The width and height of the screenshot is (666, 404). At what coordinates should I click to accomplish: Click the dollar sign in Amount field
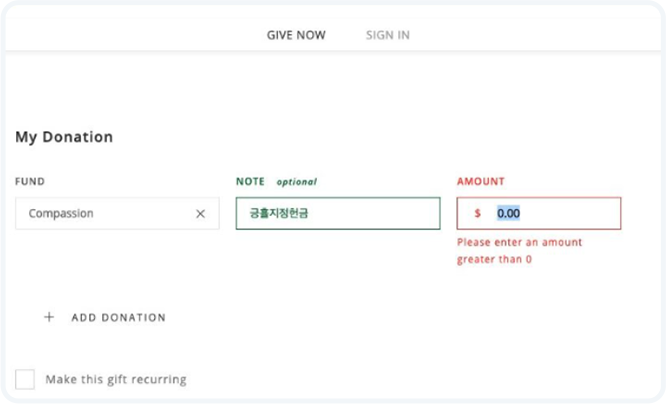478,213
